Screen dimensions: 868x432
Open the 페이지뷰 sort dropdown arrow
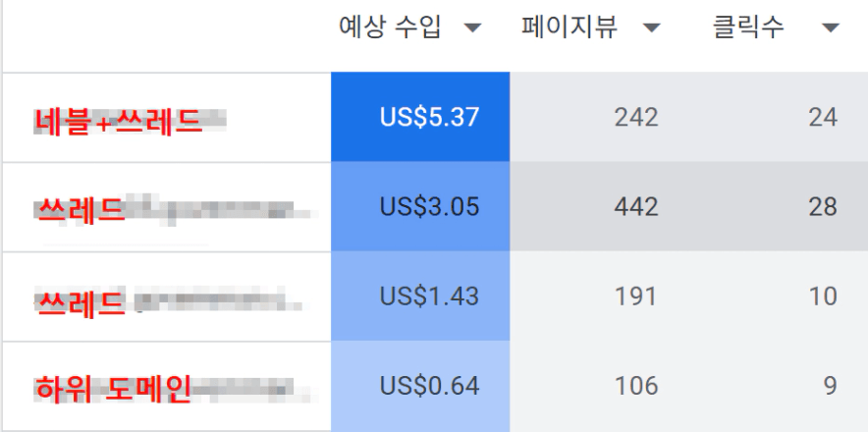(651, 28)
